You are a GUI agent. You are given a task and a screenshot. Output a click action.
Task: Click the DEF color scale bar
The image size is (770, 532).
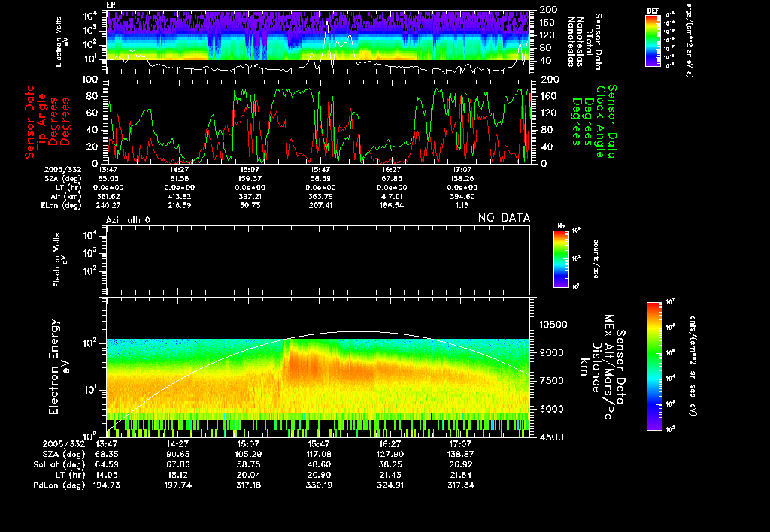tap(653, 41)
